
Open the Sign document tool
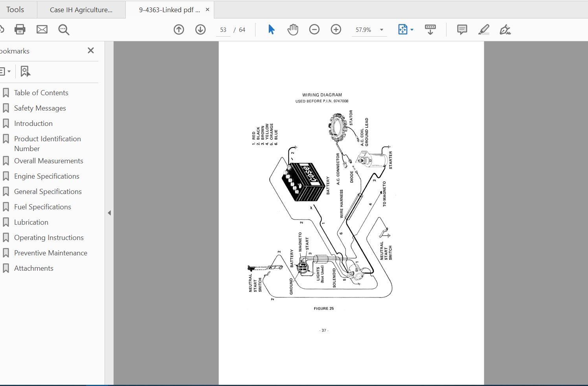pyautogui.click(x=505, y=30)
